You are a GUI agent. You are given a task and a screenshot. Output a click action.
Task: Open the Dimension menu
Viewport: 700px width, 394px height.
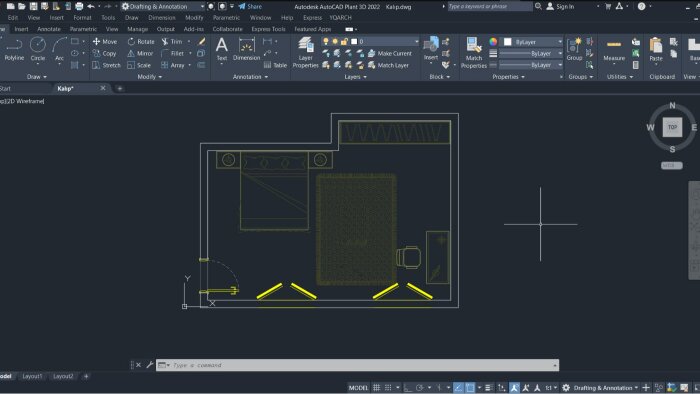(x=162, y=17)
